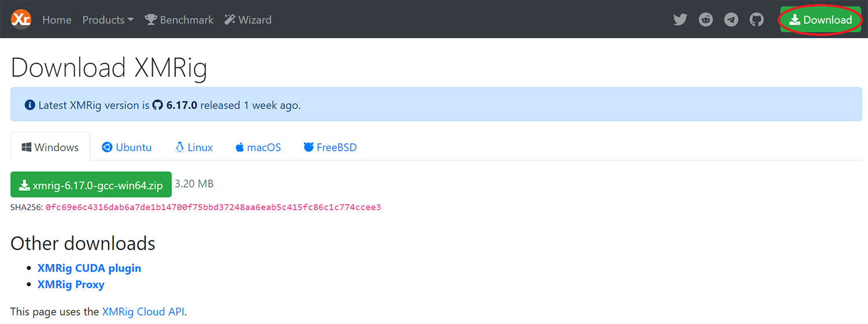Switch to the macOS tab
Screen dimensions: 868x324
(258, 147)
